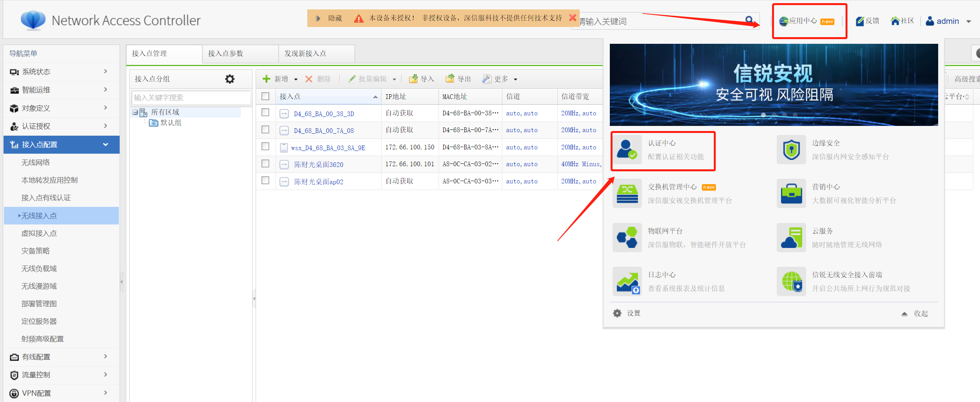Click the search magnifier icon

[749, 20]
